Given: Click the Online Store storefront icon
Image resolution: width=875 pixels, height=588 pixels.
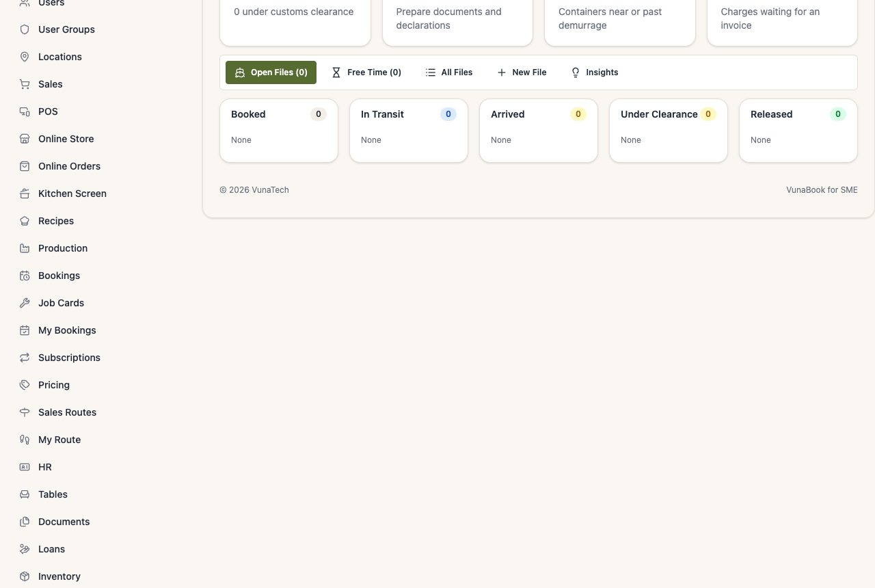Looking at the screenshot, I should [25, 139].
